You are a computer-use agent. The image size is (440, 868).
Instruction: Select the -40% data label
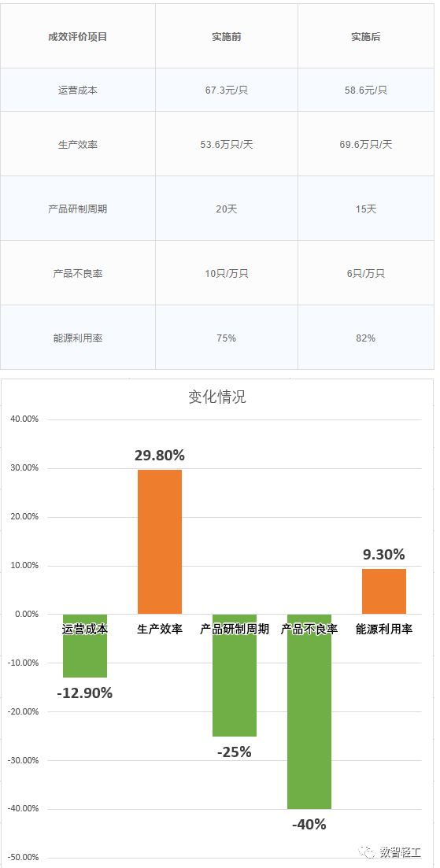[x=309, y=824]
